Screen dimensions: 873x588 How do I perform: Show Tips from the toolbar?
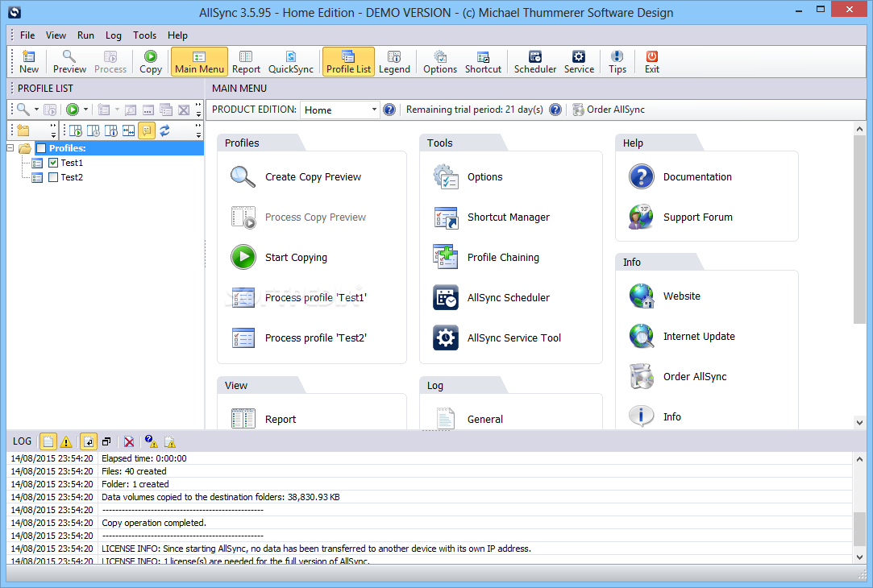(617, 62)
